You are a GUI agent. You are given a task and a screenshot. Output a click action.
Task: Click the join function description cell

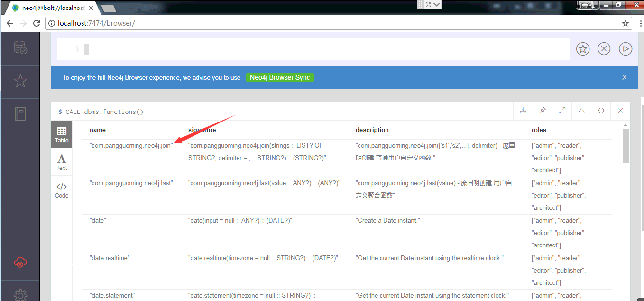point(435,151)
